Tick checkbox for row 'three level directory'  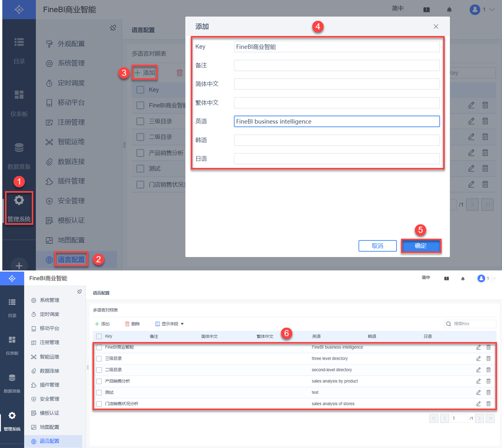pos(99,359)
